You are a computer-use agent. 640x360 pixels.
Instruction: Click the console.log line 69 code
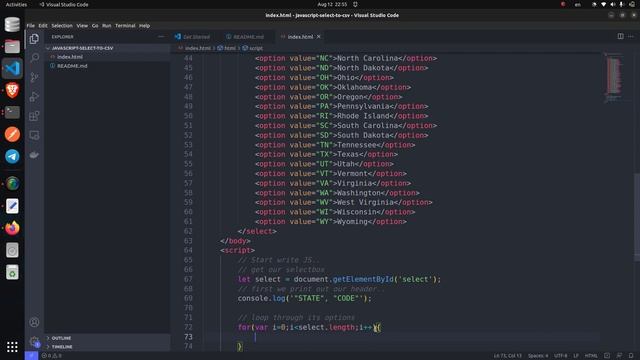click(x=304, y=298)
